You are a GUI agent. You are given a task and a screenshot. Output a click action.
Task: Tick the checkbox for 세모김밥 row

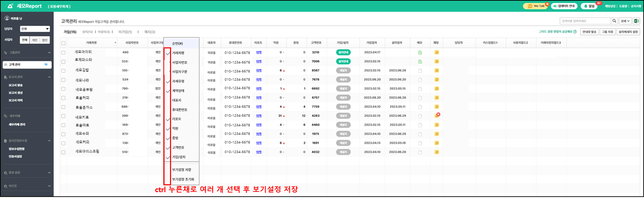tap(63, 71)
